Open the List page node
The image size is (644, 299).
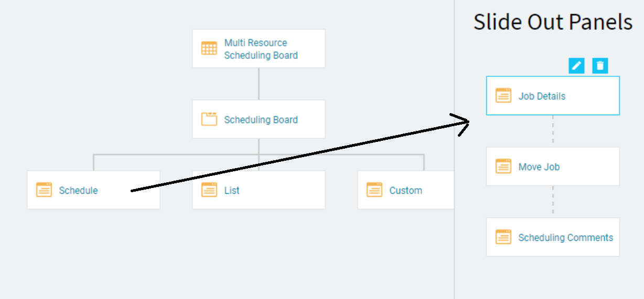259,190
